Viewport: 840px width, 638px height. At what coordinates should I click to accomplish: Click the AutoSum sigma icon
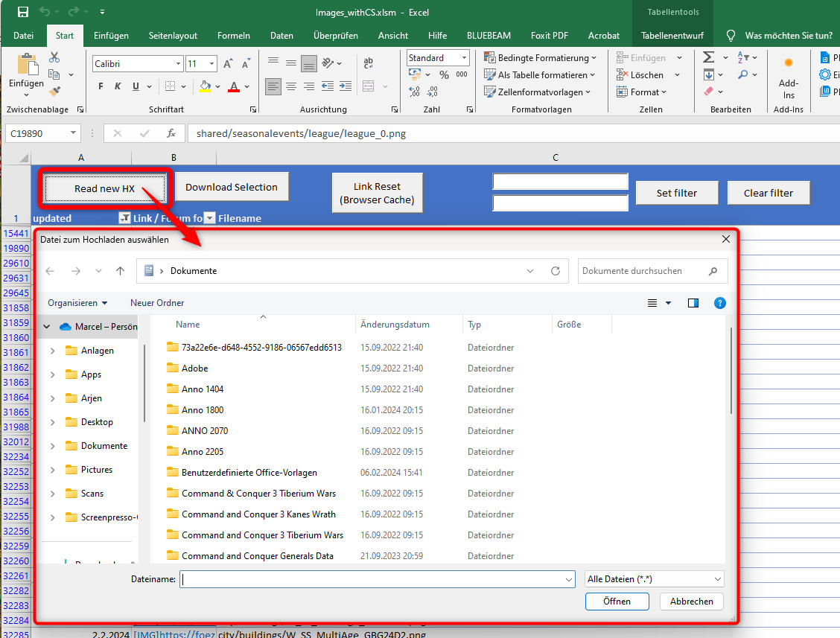coord(708,57)
